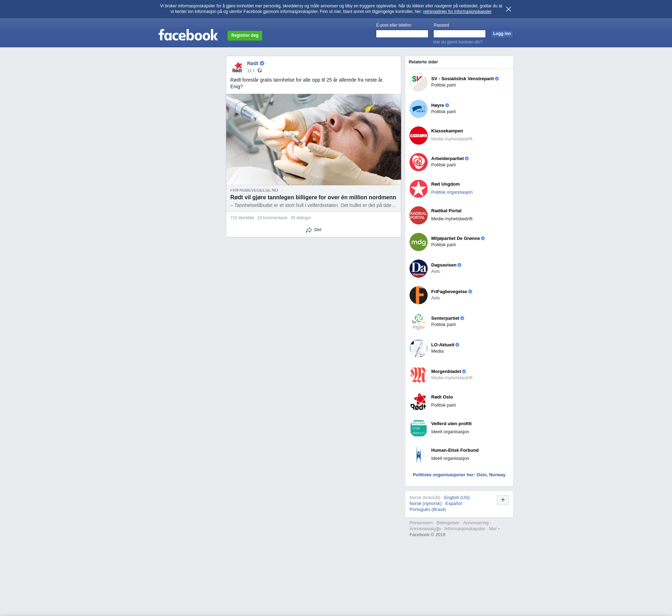
Task: Switch language to Português (Brasil)
Action: 428,510
